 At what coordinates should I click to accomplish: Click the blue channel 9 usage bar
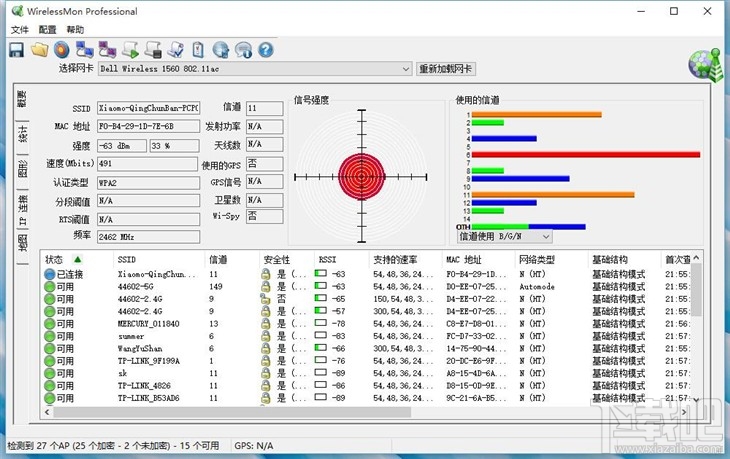tap(520, 179)
